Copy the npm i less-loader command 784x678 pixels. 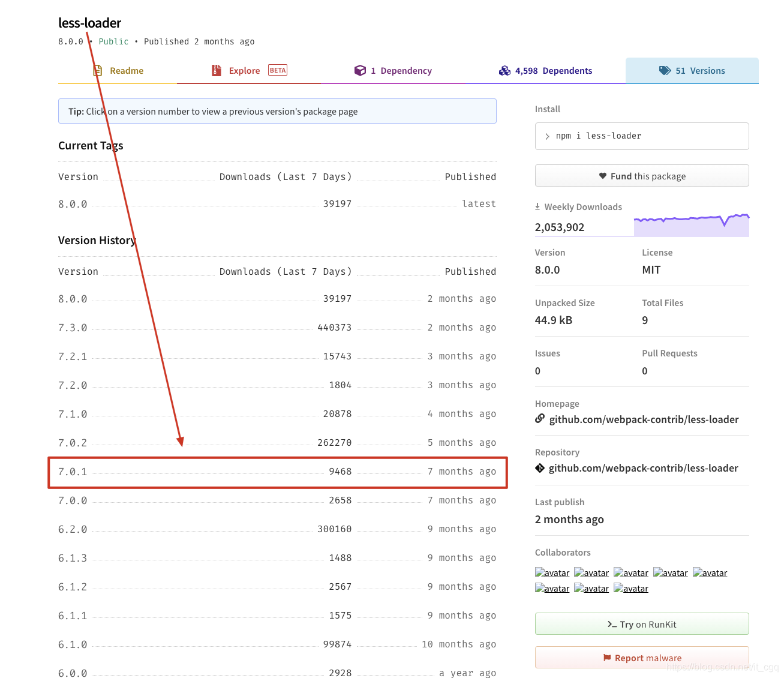tap(642, 136)
